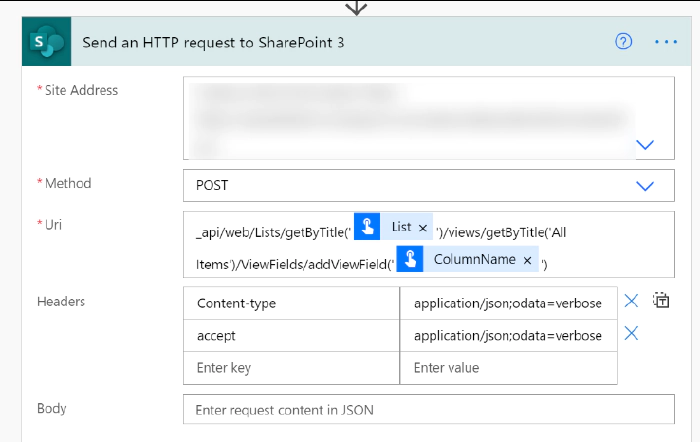Expand the Site Address dropdown

click(645, 145)
